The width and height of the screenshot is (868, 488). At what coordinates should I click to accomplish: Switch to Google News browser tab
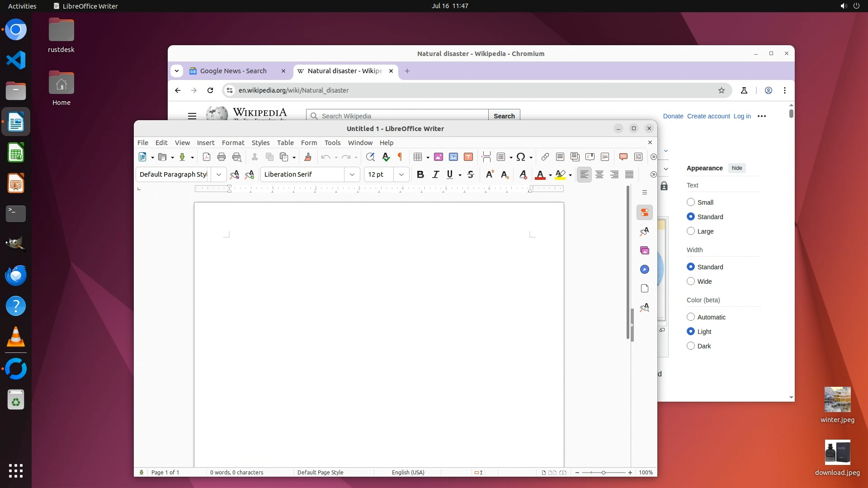click(233, 71)
